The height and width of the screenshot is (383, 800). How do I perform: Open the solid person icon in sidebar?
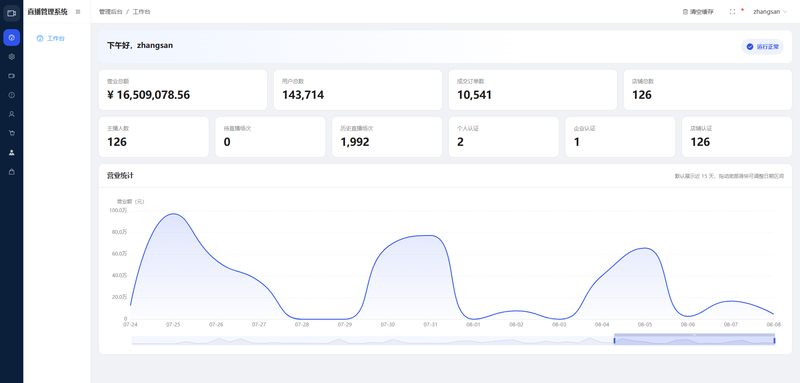click(11, 152)
